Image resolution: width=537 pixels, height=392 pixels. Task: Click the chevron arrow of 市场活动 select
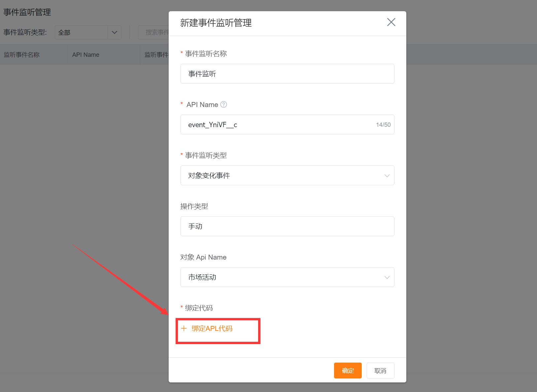pos(387,277)
